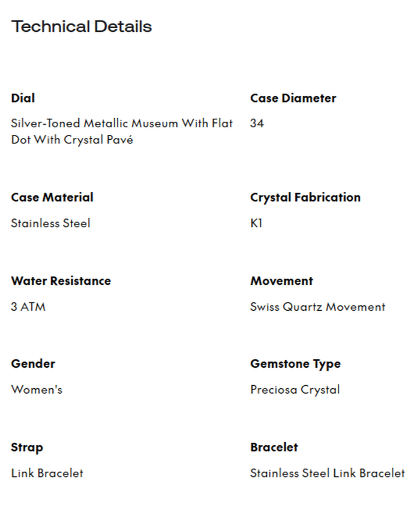Screen dimensions: 420x510
Task: Click the Swiss Quartz Movement value
Action: tap(317, 307)
